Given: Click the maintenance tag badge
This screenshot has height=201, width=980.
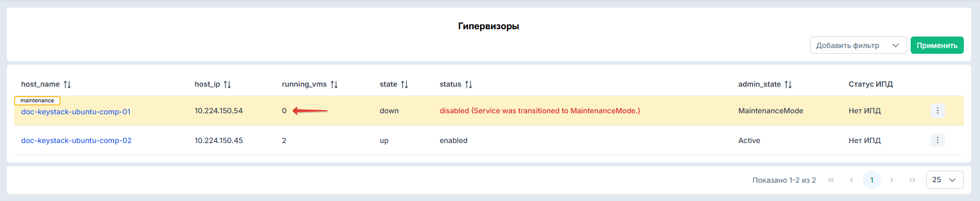Looking at the screenshot, I should 37,100.
